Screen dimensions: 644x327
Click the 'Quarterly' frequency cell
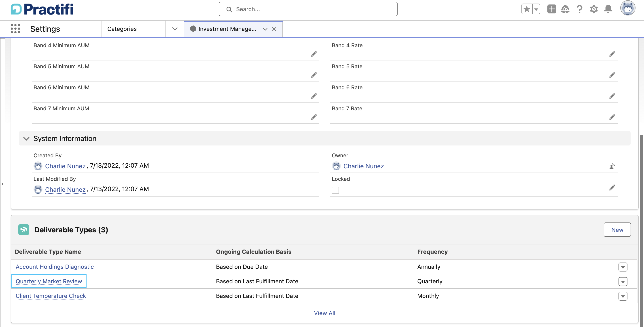tap(430, 281)
